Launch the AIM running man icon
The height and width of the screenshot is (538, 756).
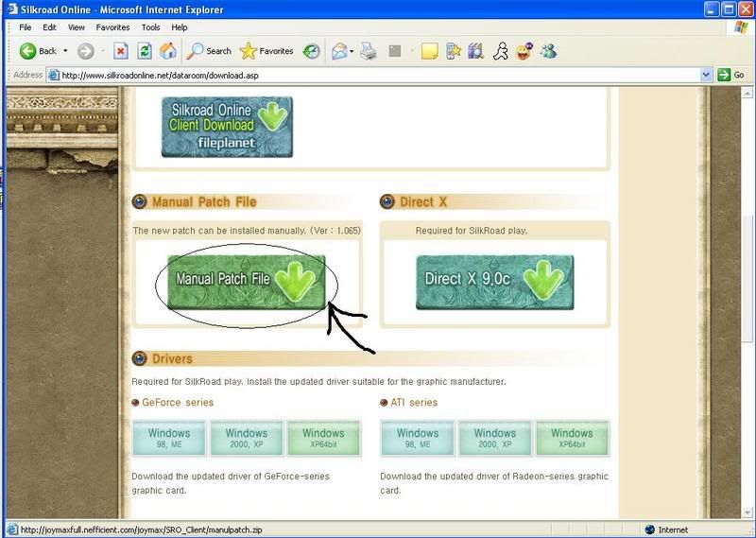(x=501, y=51)
